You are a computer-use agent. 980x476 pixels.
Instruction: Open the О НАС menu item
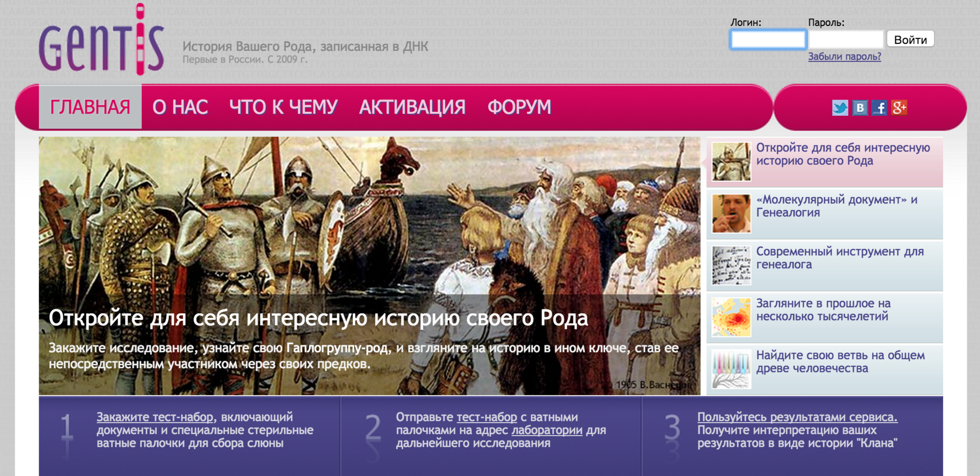180,107
